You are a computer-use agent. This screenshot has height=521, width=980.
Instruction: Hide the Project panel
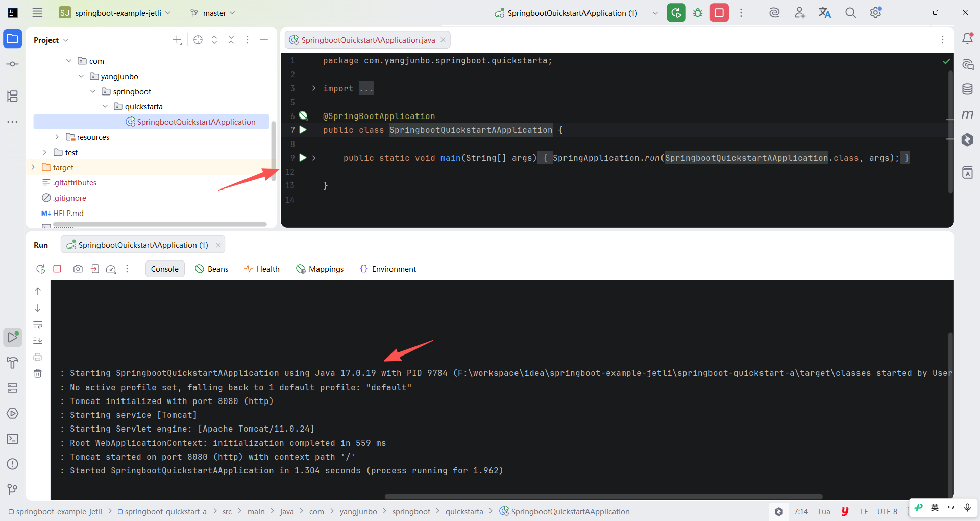264,40
